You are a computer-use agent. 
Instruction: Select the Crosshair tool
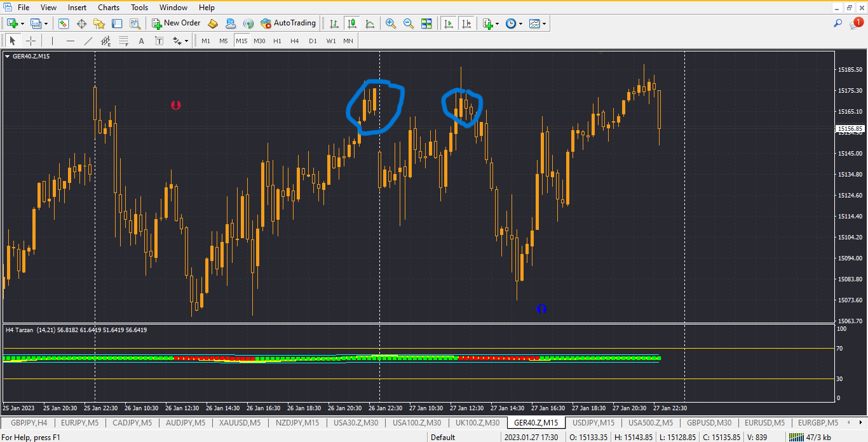point(31,41)
